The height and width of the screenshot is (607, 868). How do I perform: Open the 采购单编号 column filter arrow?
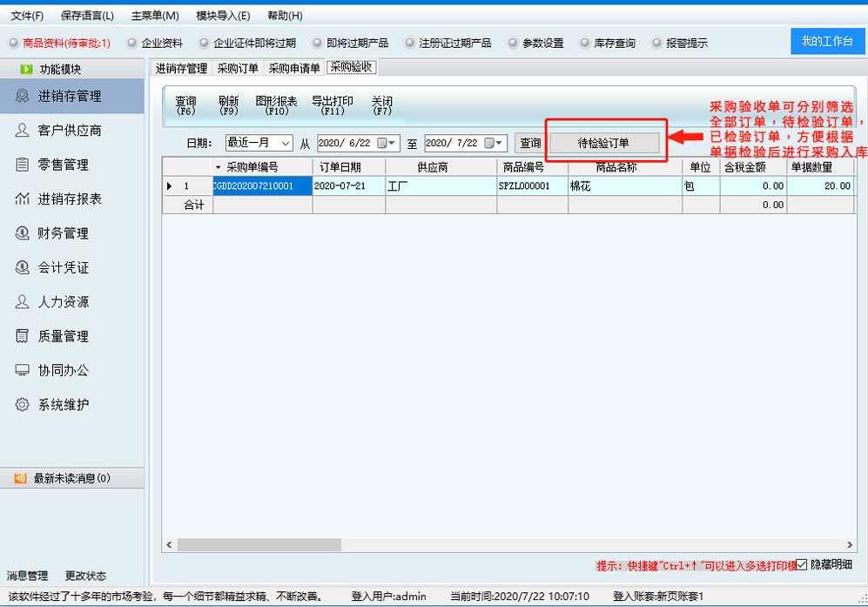[x=219, y=167]
